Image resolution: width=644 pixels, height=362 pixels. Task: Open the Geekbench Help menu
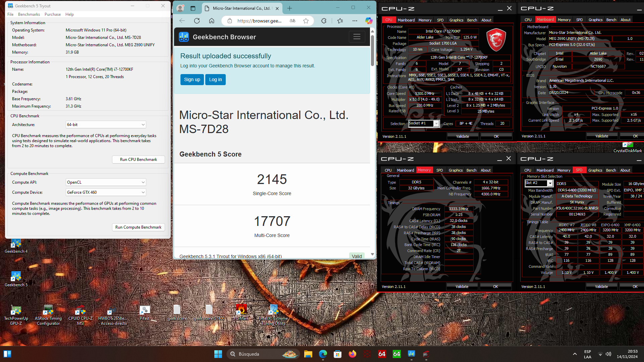click(69, 14)
